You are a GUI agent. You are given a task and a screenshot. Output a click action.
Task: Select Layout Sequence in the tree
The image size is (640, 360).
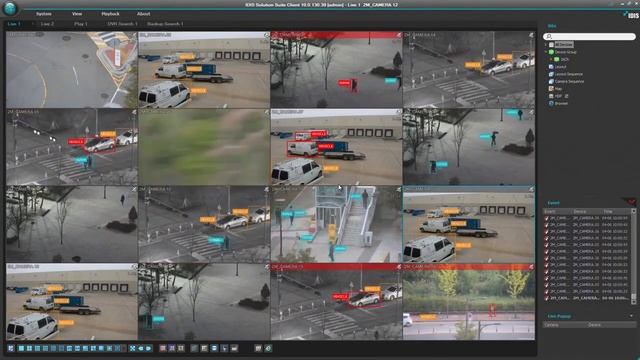(x=569, y=74)
